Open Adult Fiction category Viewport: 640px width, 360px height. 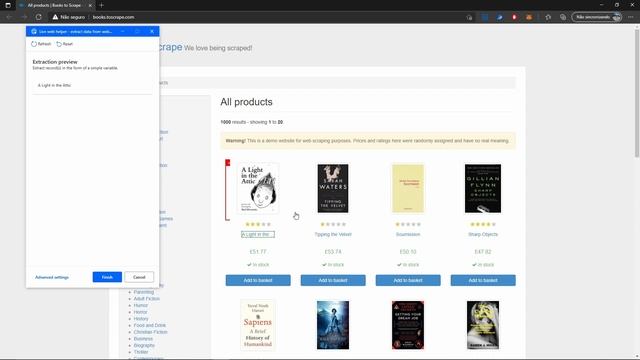point(147,299)
